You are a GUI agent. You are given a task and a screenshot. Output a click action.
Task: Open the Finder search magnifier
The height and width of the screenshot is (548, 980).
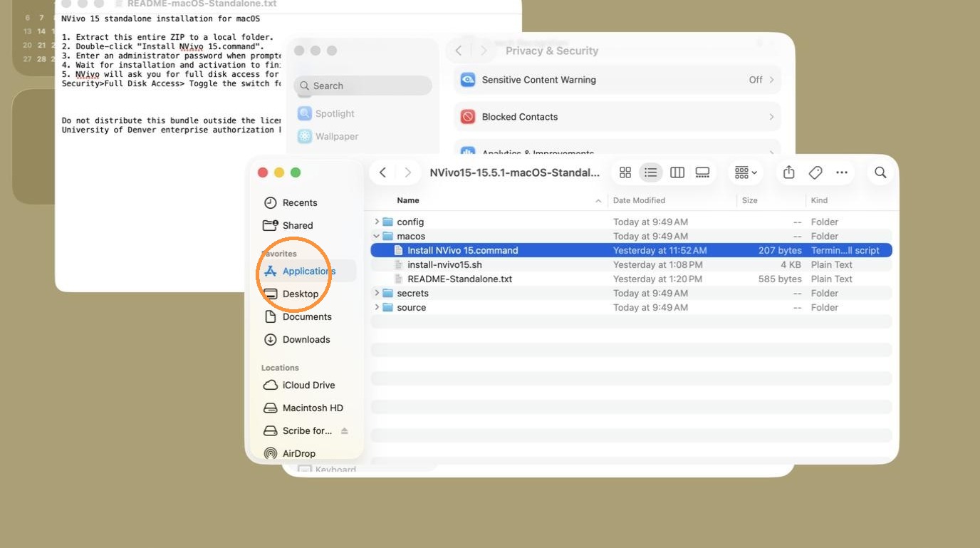pyautogui.click(x=880, y=172)
